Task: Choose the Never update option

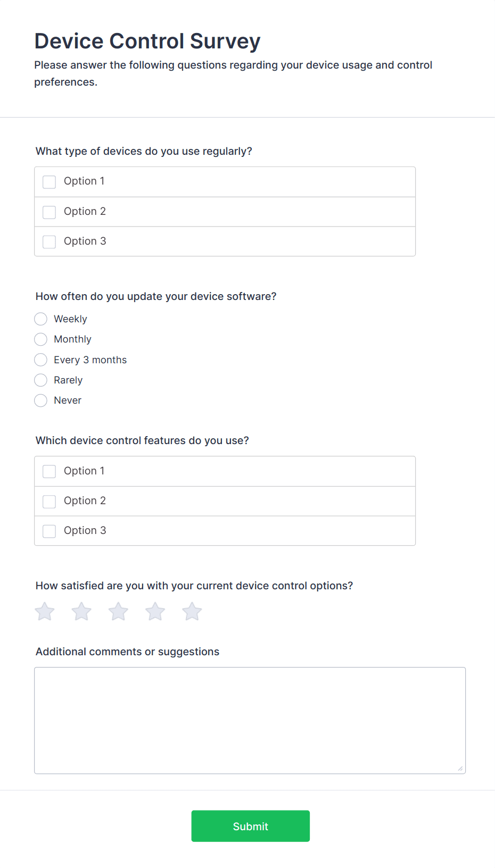Action: 41,400
